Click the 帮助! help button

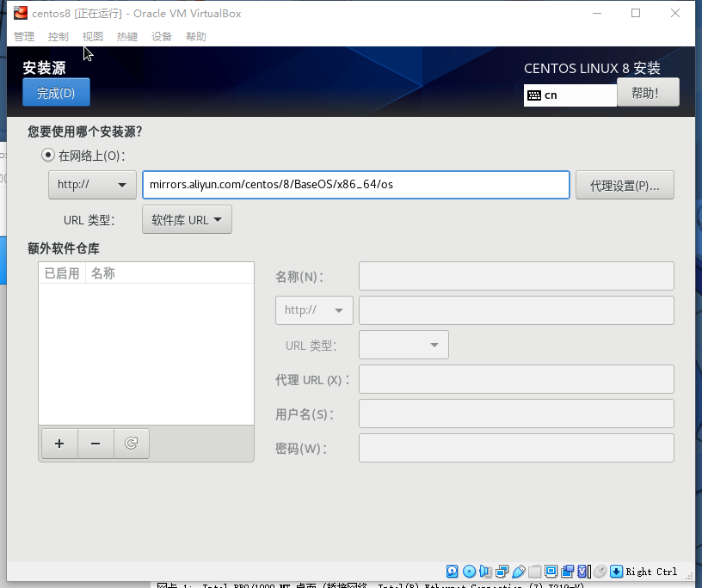648,92
